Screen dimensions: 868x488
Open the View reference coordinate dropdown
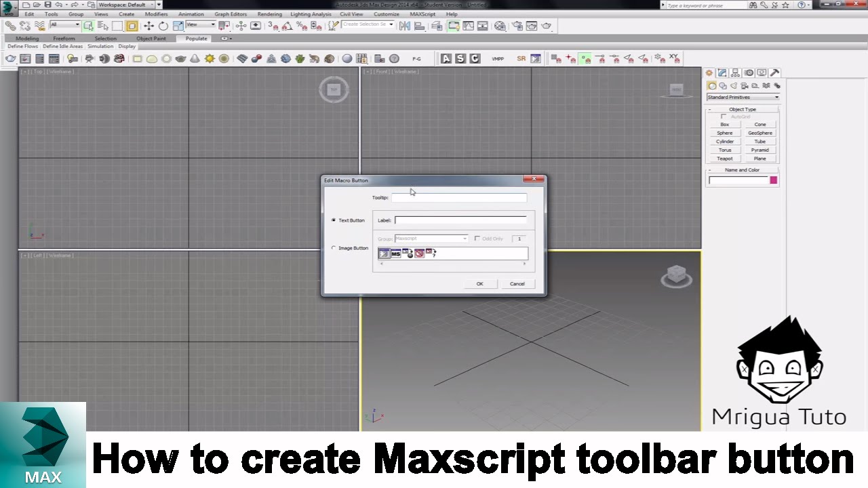pos(201,25)
